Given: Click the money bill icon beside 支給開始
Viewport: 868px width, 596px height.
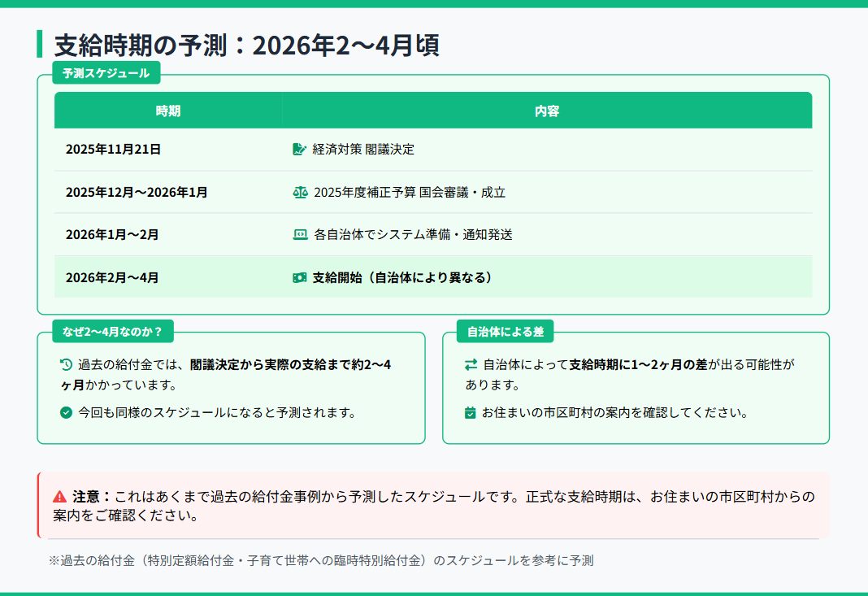Looking at the screenshot, I should [300, 277].
